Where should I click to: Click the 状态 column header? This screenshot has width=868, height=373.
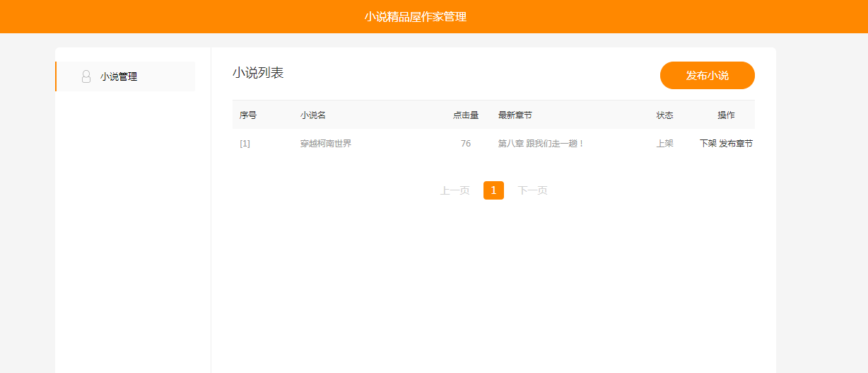tap(664, 115)
